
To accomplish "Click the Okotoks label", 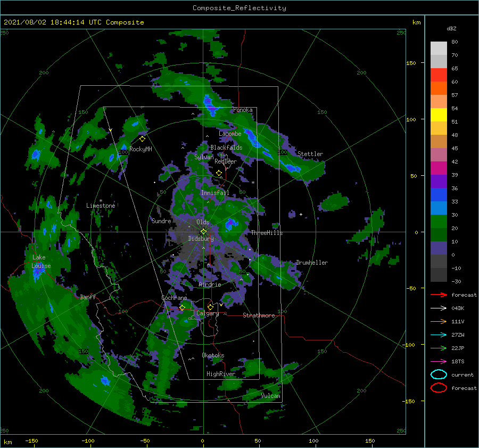I will [213, 355].
